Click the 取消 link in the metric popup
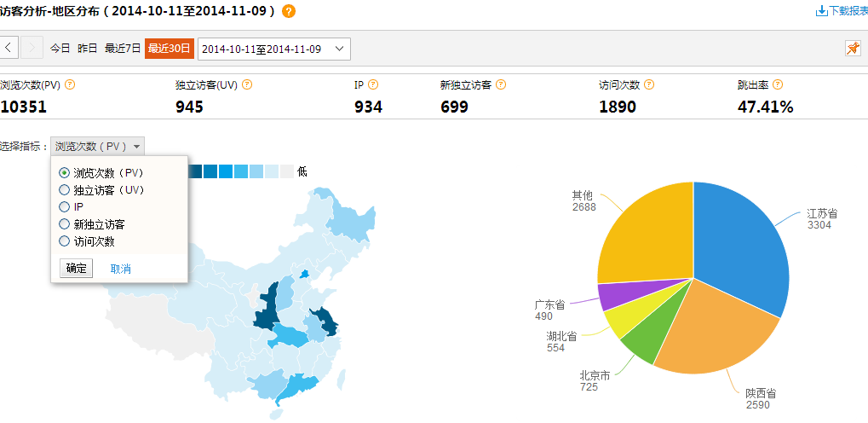Image resolution: width=868 pixels, height=423 pixels. (121, 269)
